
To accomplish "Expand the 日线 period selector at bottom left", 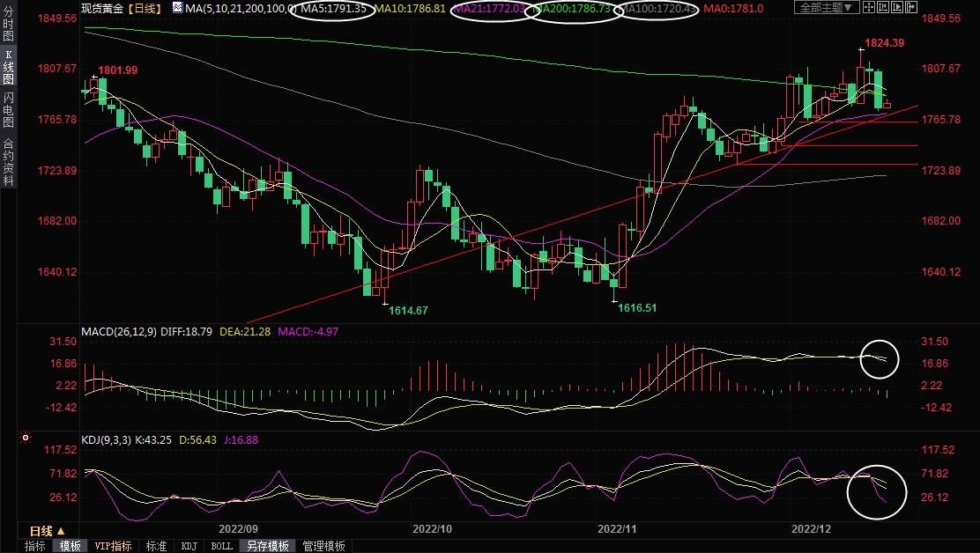I will pos(46,531).
